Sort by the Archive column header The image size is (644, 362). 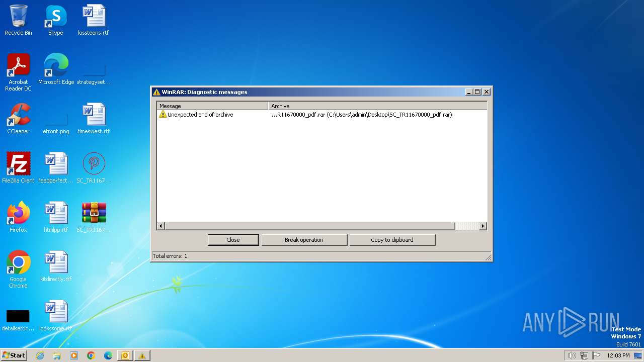(x=377, y=106)
